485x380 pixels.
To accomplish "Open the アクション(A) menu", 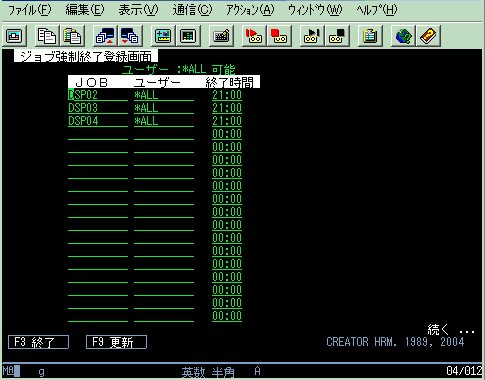I will tap(250, 10).
